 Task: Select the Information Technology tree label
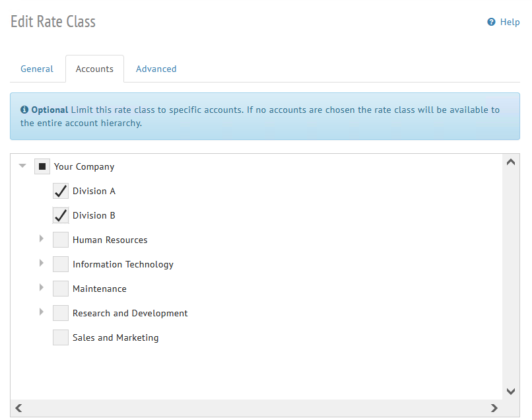point(123,264)
